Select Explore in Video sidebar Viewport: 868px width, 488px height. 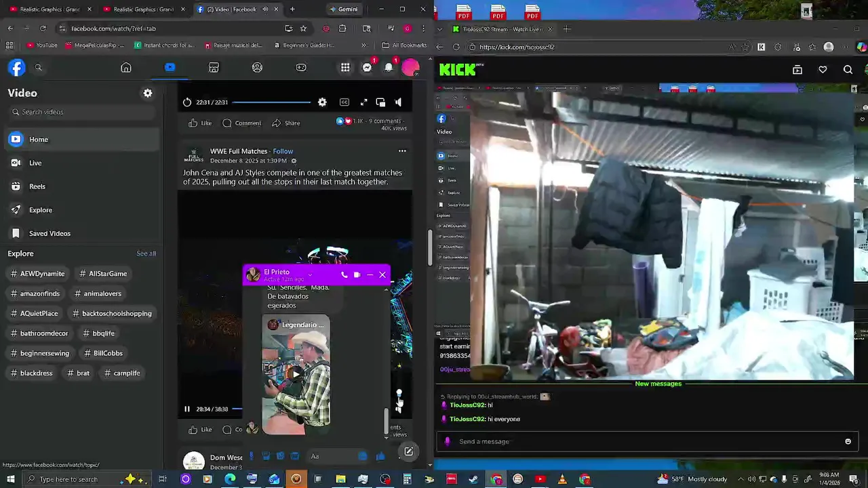[81, 210]
